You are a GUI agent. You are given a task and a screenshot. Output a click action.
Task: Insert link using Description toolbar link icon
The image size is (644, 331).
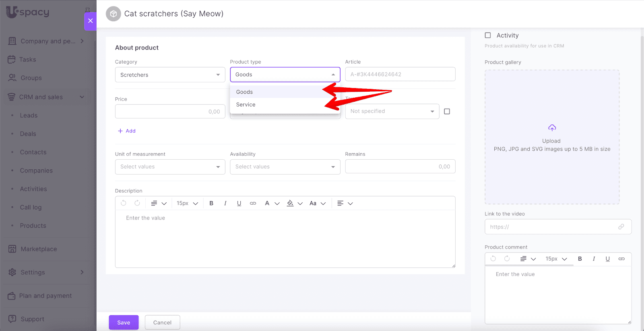coord(253,204)
